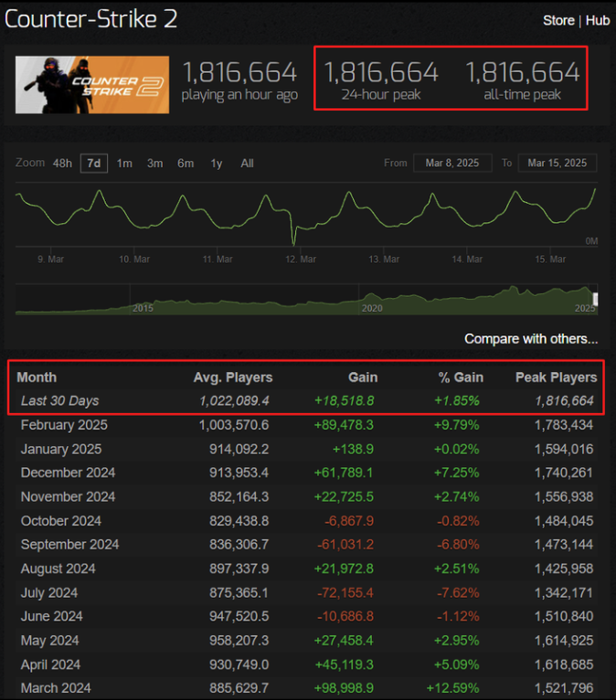
Task: Click the Gain column header
Action: click(x=363, y=377)
